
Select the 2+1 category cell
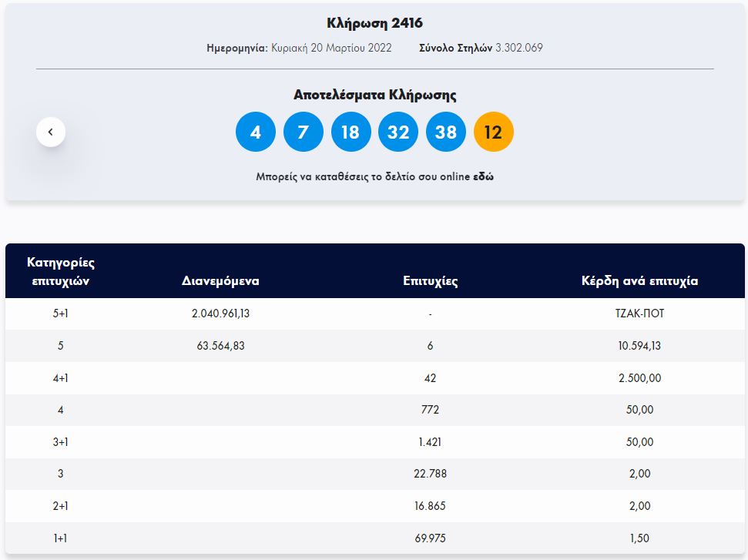point(61,506)
